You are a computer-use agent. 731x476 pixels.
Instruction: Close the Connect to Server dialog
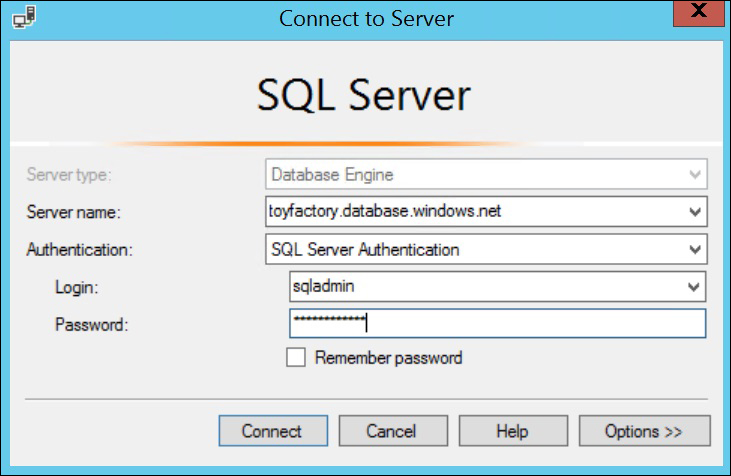pyautogui.click(x=698, y=13)
